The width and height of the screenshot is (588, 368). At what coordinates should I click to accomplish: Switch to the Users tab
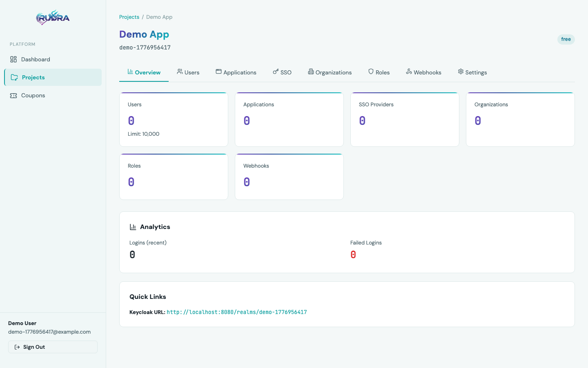point(188,72)
